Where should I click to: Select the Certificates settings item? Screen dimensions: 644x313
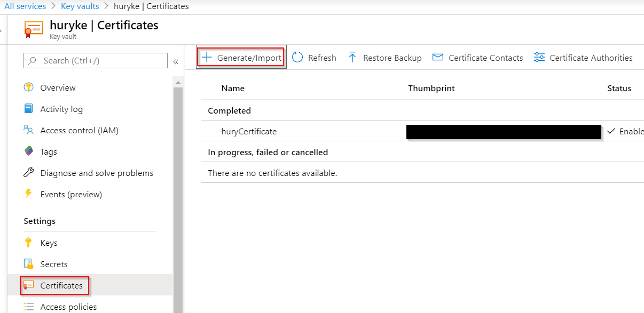90,285
